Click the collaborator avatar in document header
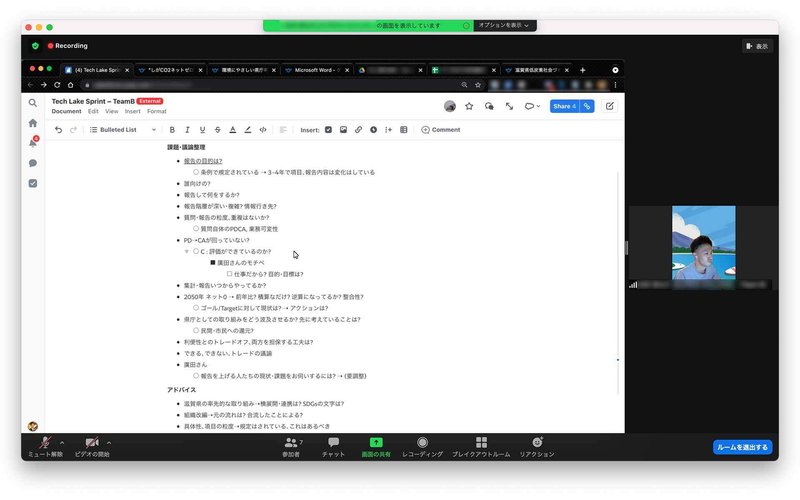800x500 pixels. 449,106
